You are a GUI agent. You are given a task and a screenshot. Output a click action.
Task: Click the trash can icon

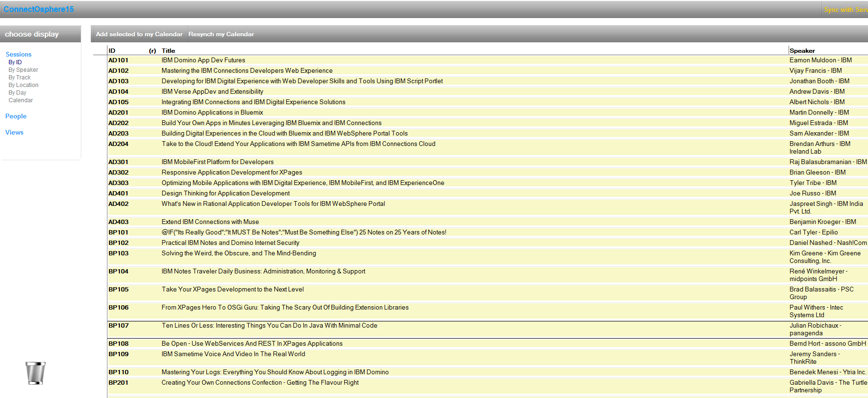coord(35,373)
